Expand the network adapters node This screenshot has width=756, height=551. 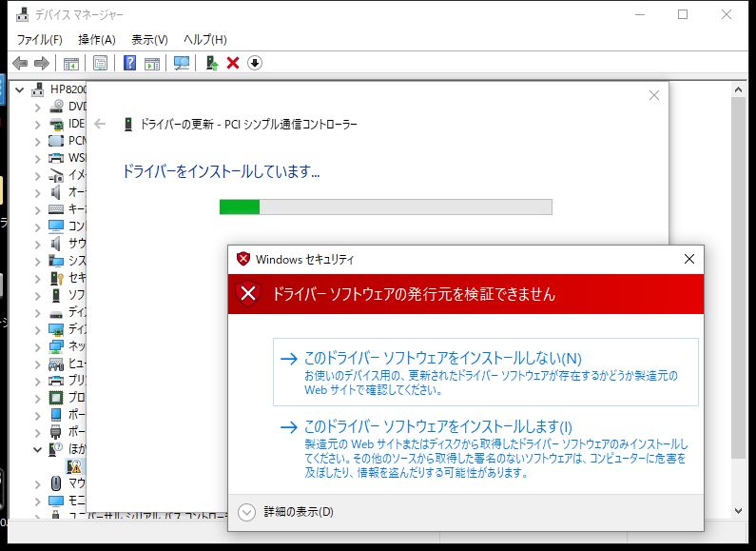[x=38, y=346]
